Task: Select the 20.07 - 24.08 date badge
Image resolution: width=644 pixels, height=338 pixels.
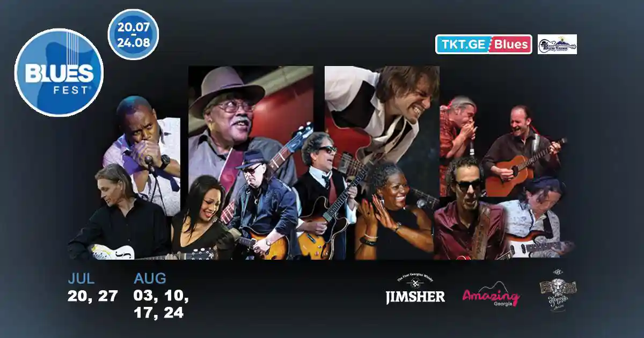Action: click(133, 34)
